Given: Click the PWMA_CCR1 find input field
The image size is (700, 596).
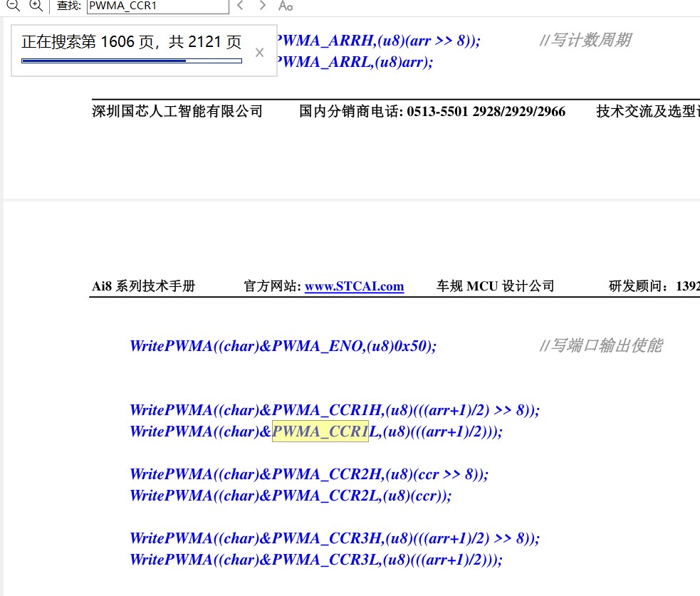Looking at the screenshot, I should [x=158, y=6].
